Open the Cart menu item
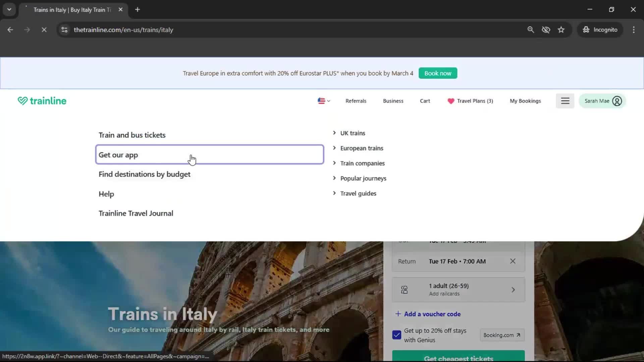644x362 pixels. (x=425, y=101)
